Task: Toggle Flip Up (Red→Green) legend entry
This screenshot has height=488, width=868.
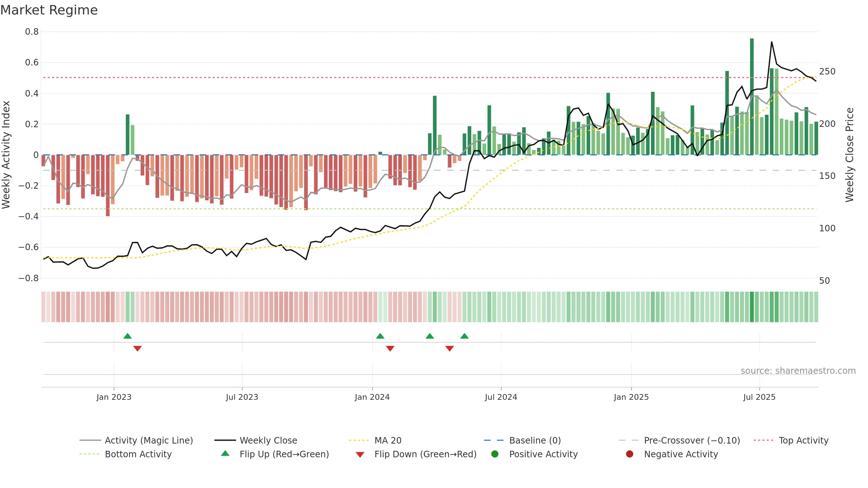Action: [x=275, y=454]
